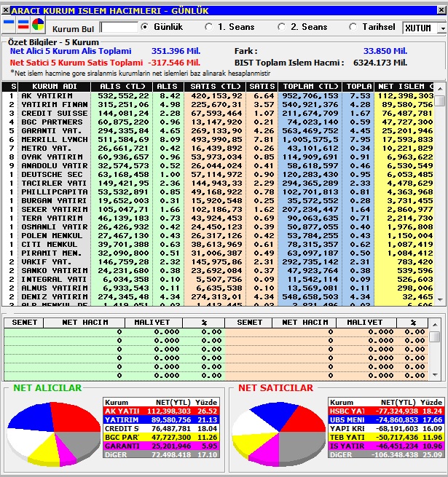Select the TACIRLER YATI row

(x=218, y=184)
